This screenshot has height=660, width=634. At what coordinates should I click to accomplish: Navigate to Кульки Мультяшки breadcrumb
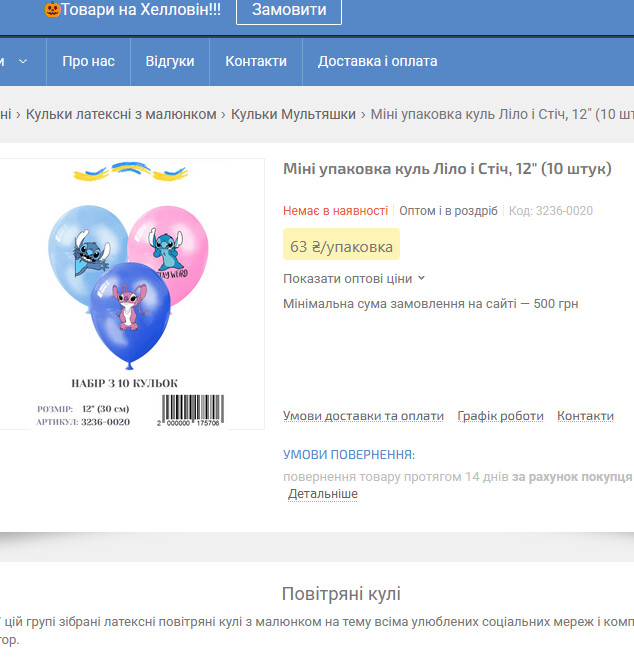click(293, 115)
